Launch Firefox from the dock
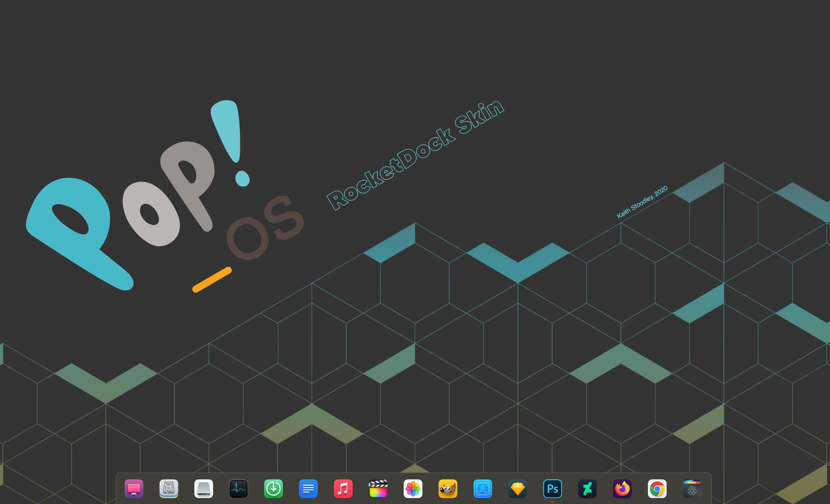Viewport: 830px width, 504px height. pos(622,489)
